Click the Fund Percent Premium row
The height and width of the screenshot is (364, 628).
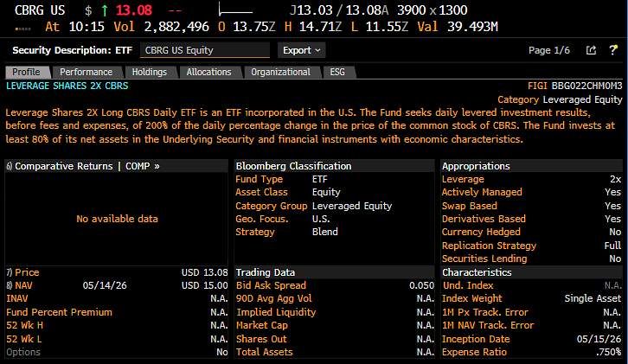pyautogui.click(x=117, y=312)
